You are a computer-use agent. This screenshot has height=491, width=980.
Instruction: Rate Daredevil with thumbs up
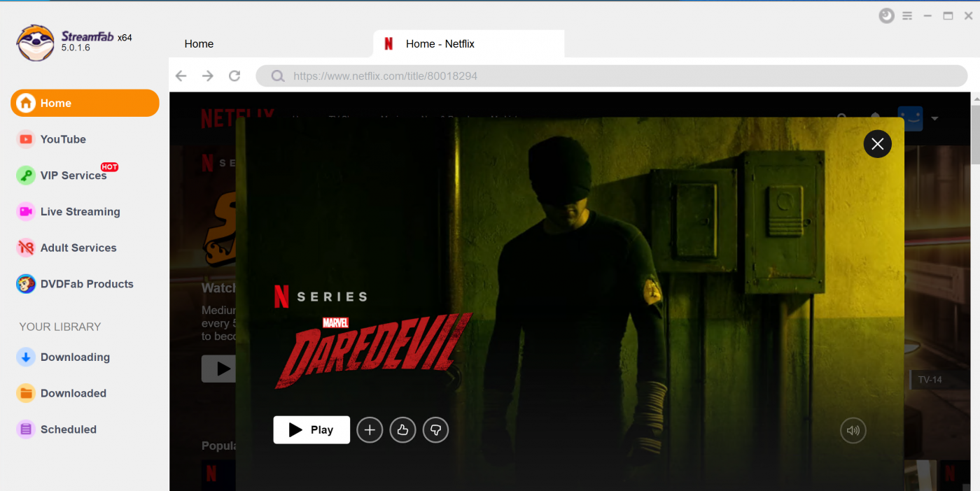402,429
